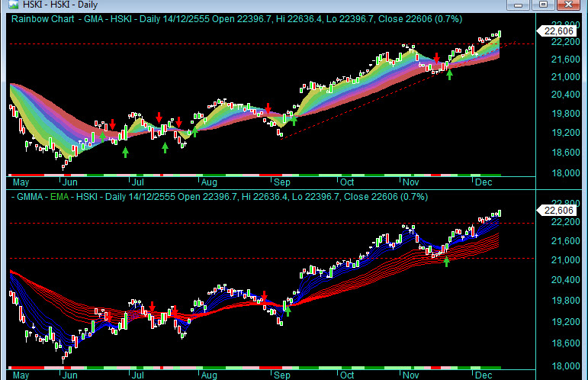Click the 22,606 price tag in GMMA pane
Screen dimensions: 588x380
click(x=556, y=211)
